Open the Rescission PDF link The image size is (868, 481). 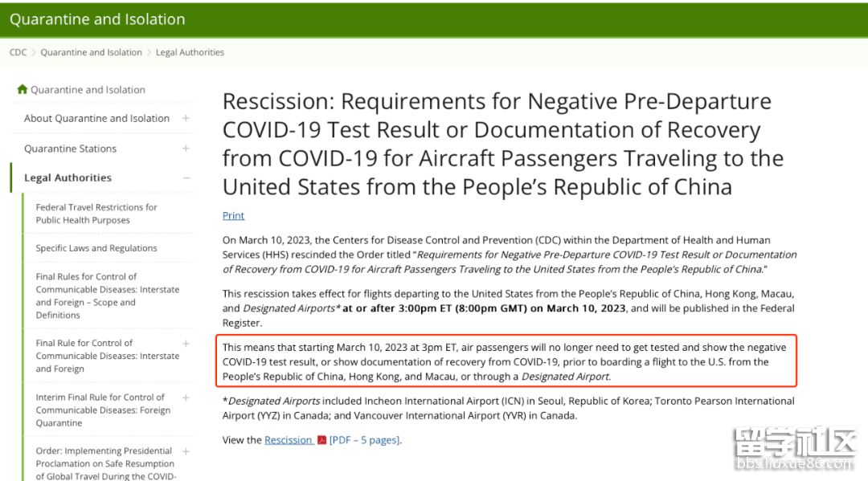point(288,440)
